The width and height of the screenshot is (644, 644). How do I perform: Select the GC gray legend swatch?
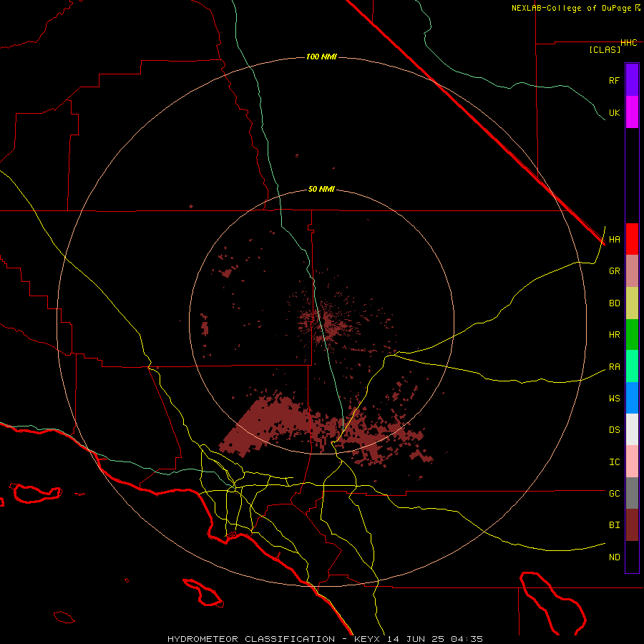(632, 493)
